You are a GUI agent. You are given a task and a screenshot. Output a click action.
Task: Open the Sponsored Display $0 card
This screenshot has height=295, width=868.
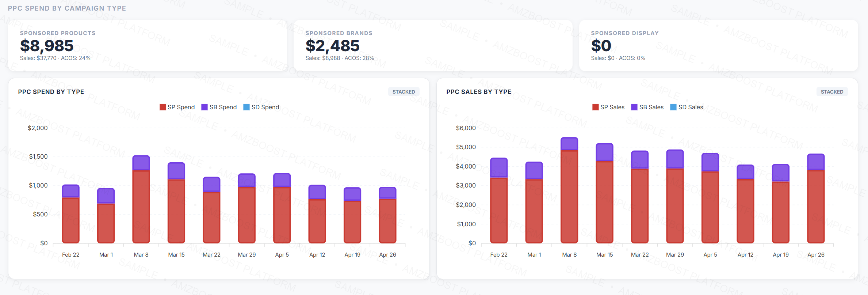718,46
